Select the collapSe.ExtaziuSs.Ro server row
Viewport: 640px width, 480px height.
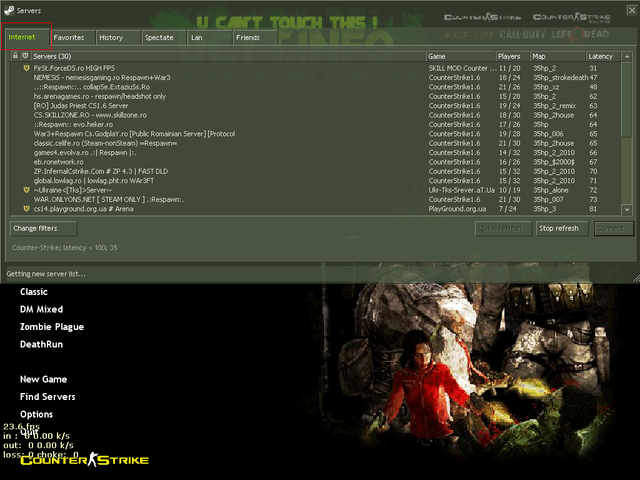point(316,87)
